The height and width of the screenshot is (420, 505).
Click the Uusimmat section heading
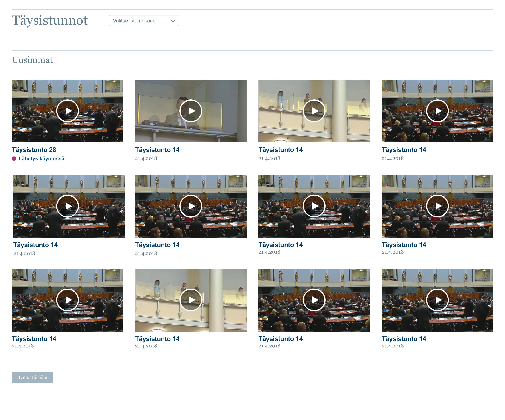(32, 60)
